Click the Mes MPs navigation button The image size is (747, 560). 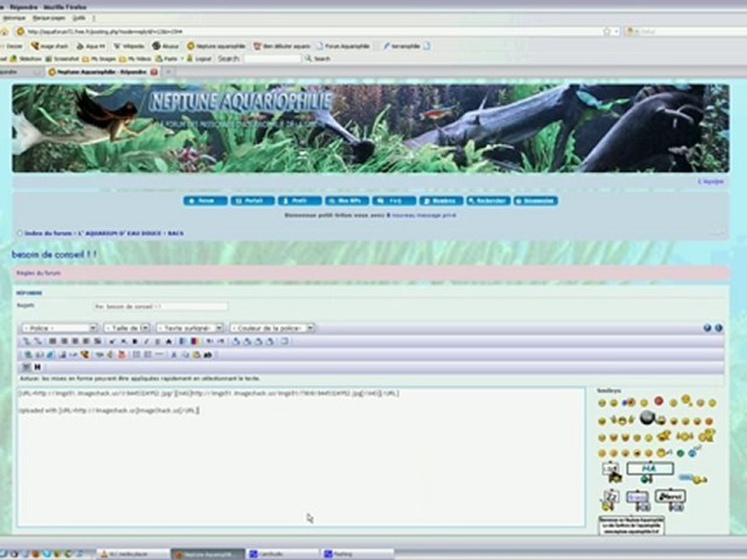pos(347,201)
